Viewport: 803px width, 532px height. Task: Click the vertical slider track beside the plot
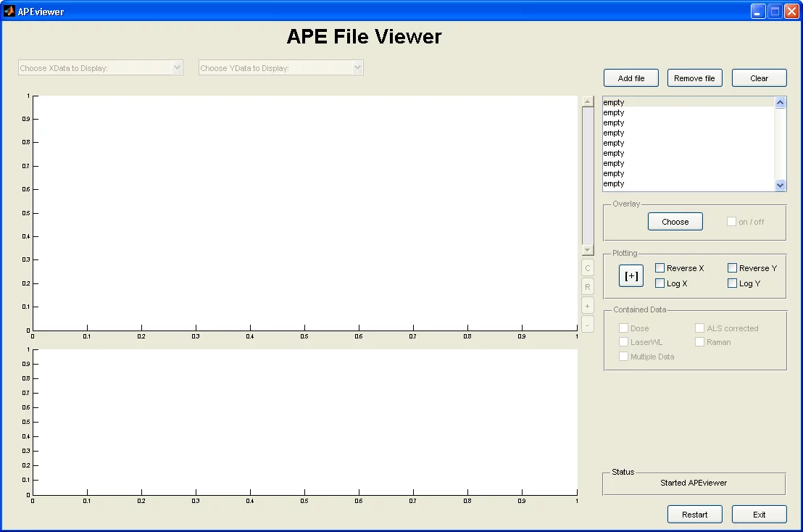tap(588, 175)
